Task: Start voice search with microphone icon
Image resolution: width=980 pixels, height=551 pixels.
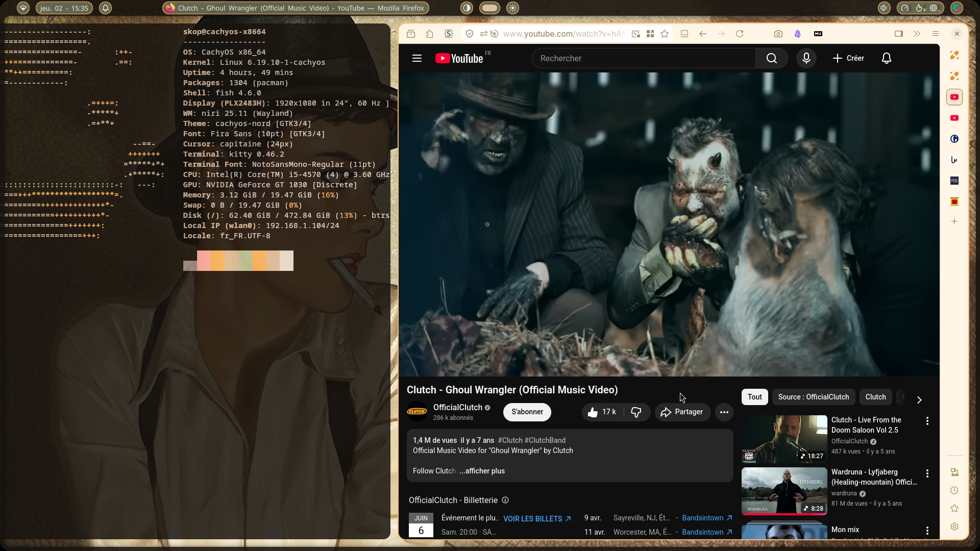Action: click(x=806, y=58)
